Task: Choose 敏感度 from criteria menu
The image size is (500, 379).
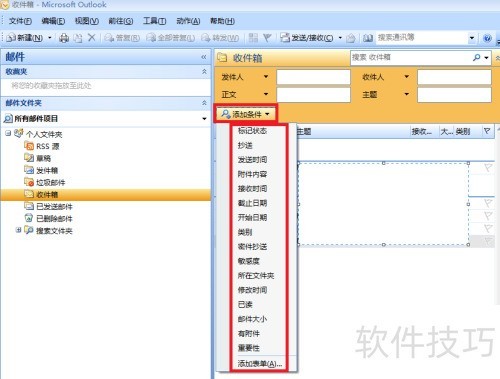Action: [x=249, y=261]
